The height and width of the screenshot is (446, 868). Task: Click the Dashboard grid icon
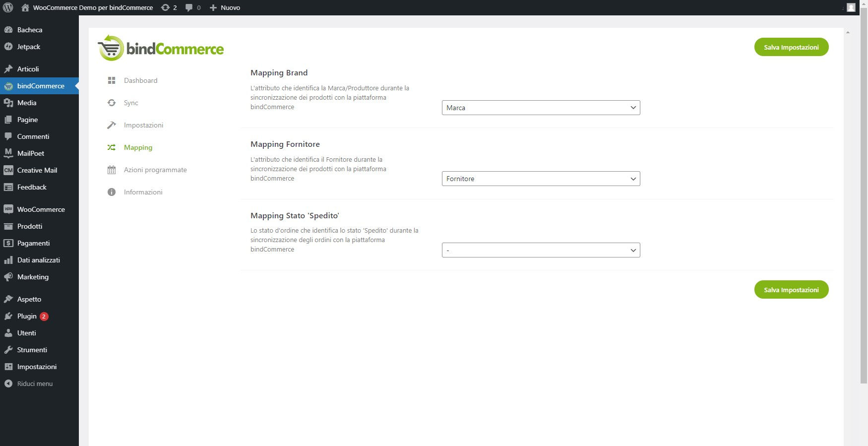click(112, 80)
